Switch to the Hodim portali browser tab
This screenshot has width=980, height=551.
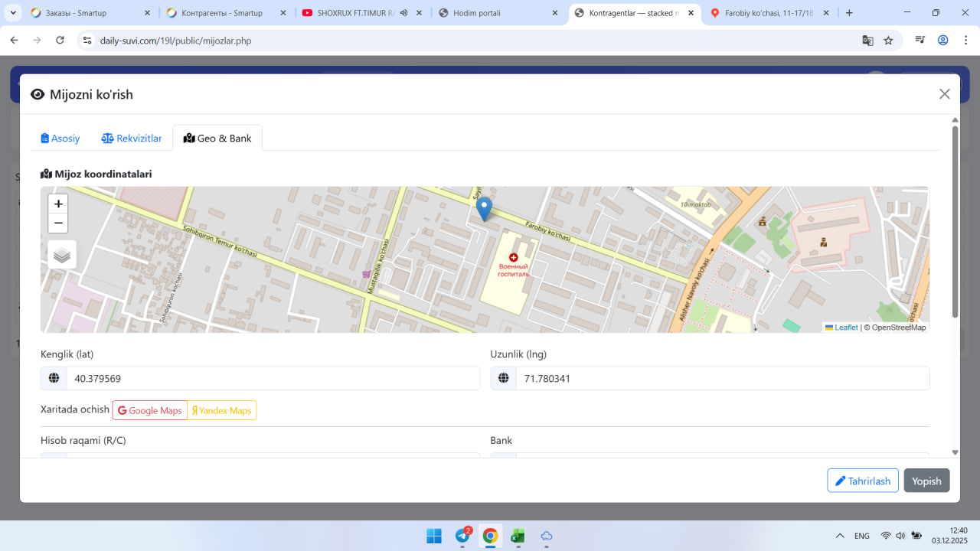pos(498,13)
